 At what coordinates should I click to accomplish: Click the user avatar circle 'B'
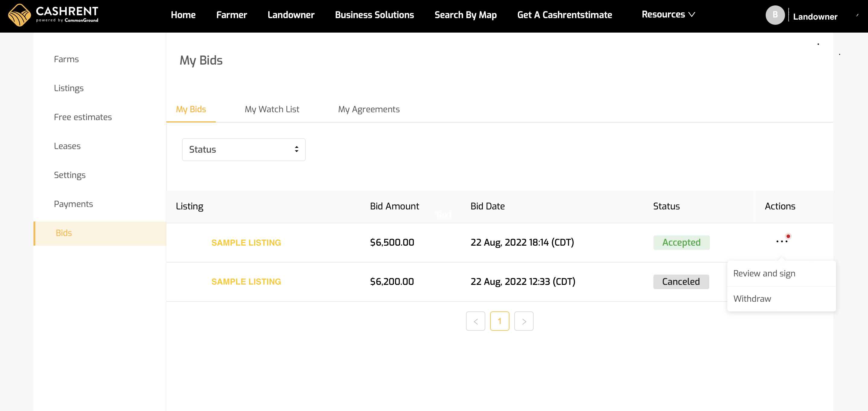tap(775, 15)
